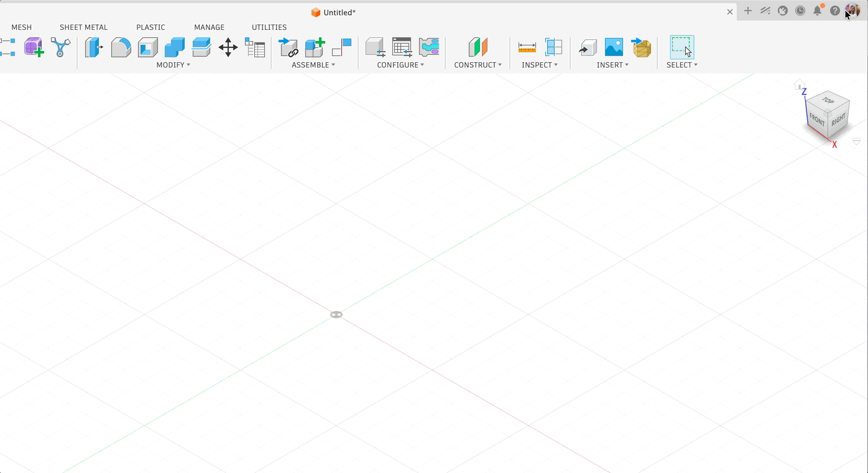Create a New Component
The image size is (868, 473).
[315, 47]
